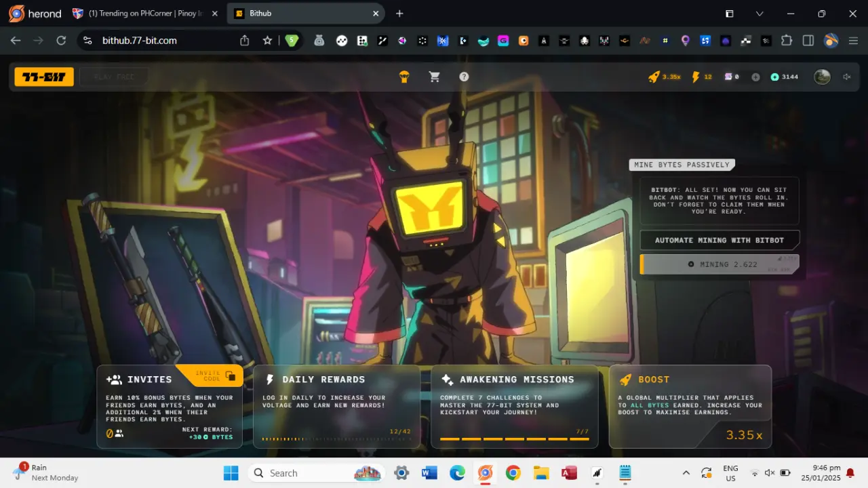Open the Invites card
Screen dimensions: 868x488
170,407
